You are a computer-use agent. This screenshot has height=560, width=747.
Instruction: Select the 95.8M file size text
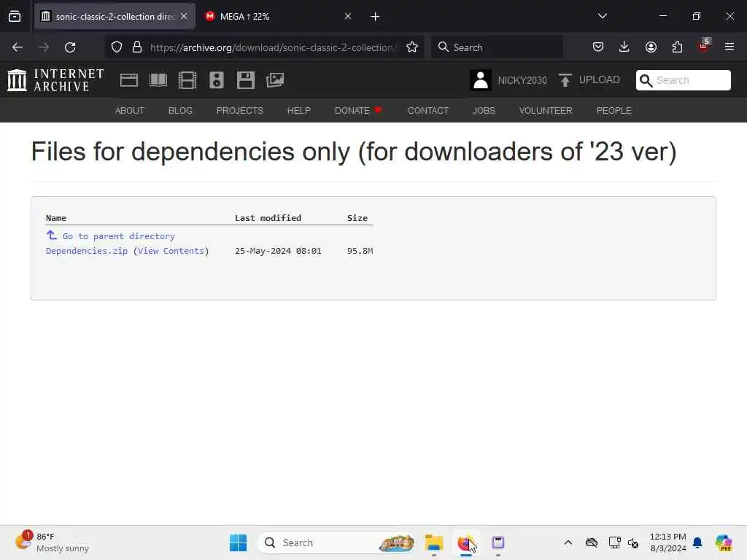click(360, 251)
